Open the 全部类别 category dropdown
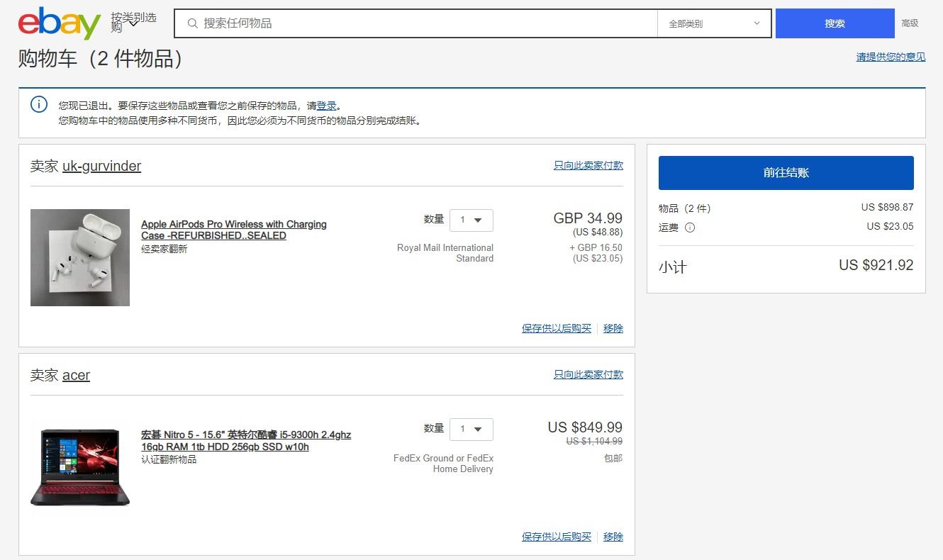Screen dimensions: 943x560 coord(714,23)
